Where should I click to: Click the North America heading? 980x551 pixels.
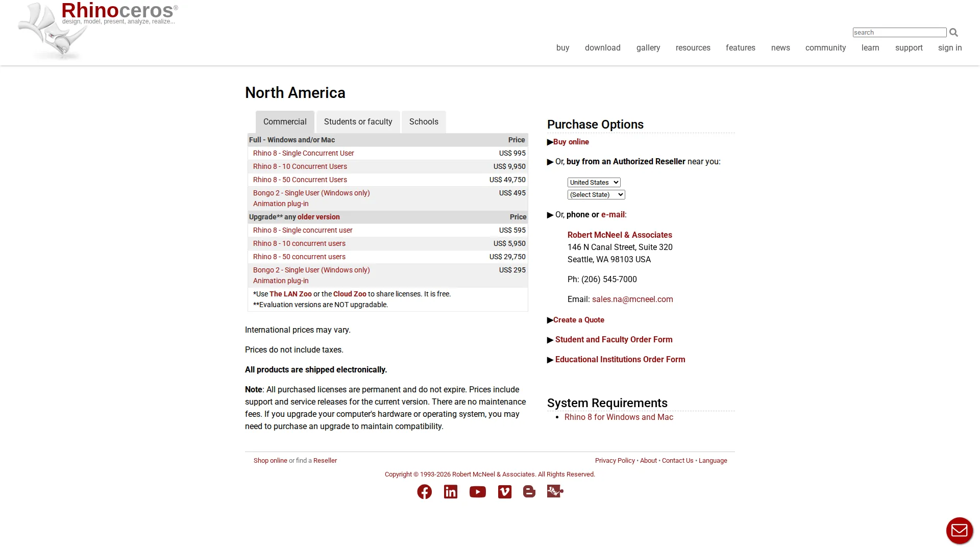295,92
